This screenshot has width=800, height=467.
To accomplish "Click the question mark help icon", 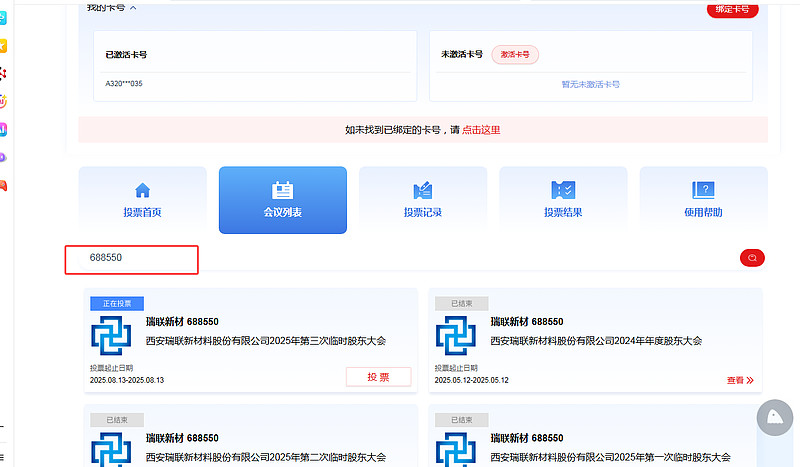I will [x=704, y=190].
